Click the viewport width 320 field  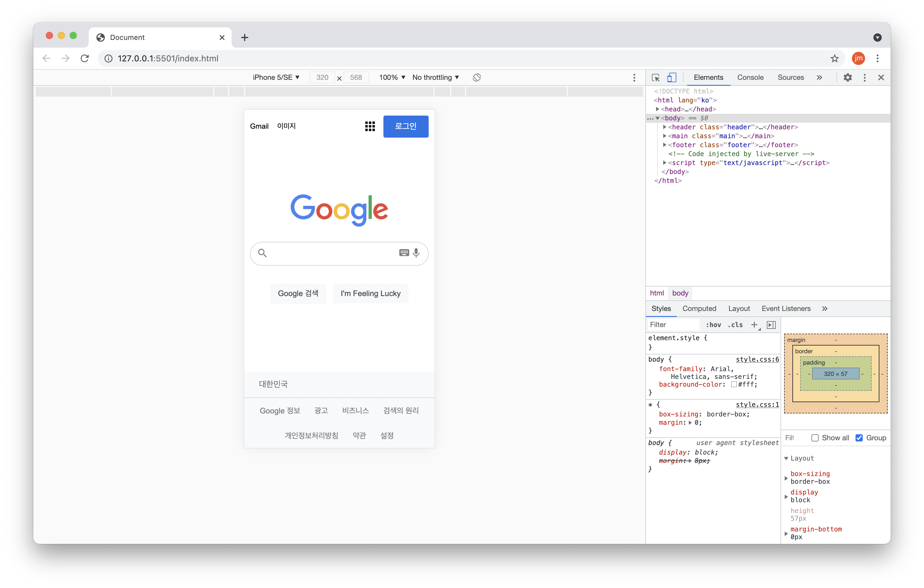coord(322,77)
